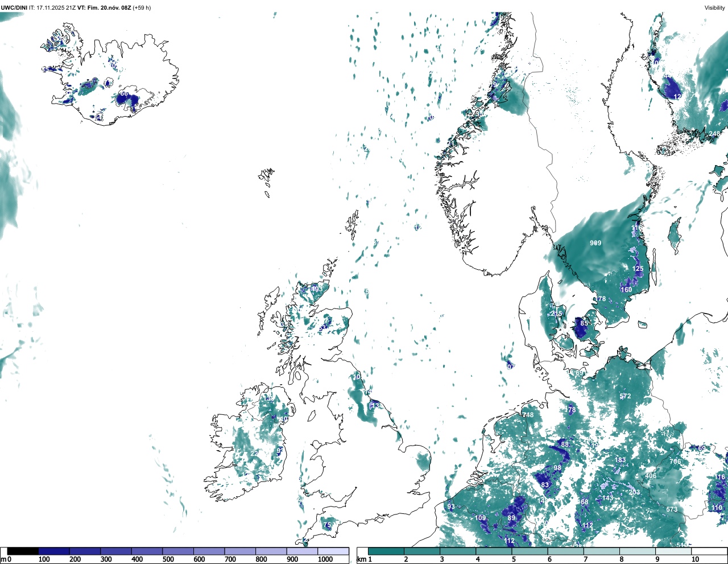Image resolution: width=728 pixels, height=564 pixels.
Task: Select the 400–500 m legend swatch
Action: 147,551
